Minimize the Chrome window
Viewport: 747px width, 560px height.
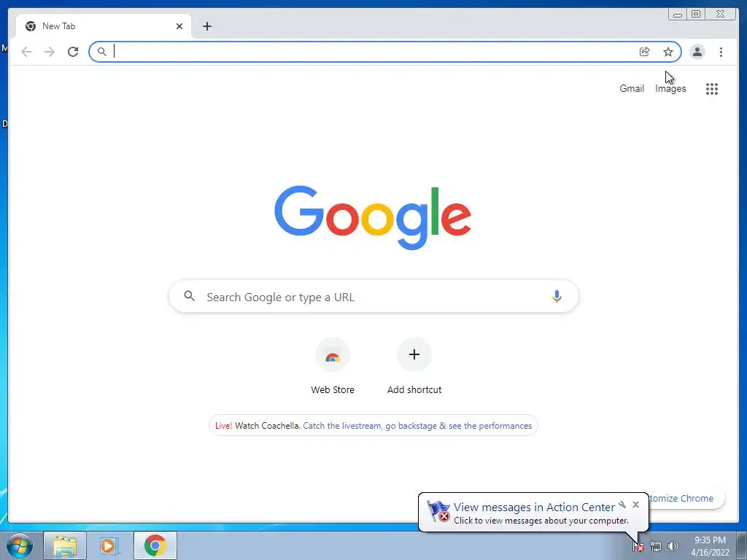click(x=678, y=15)
